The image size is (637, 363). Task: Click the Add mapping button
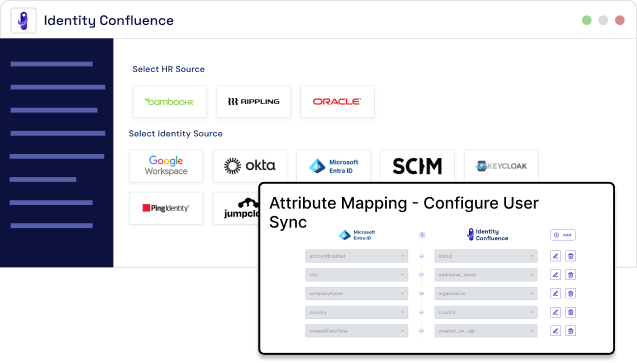click(563, 235)
